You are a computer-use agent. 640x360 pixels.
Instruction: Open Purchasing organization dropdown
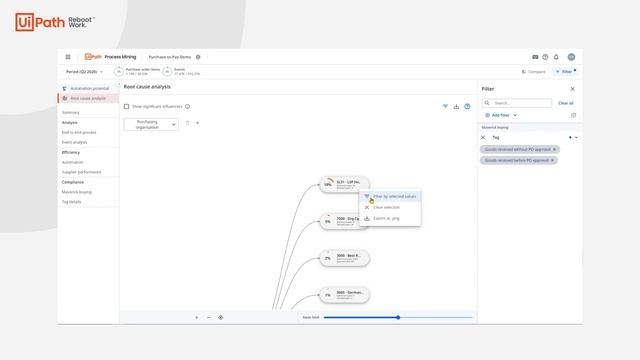click(151, 124)
